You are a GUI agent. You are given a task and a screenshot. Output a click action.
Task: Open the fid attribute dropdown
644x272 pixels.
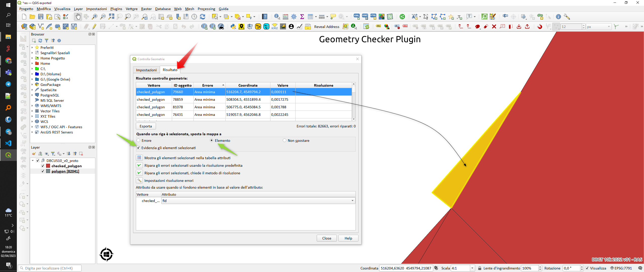click(352, 201)
